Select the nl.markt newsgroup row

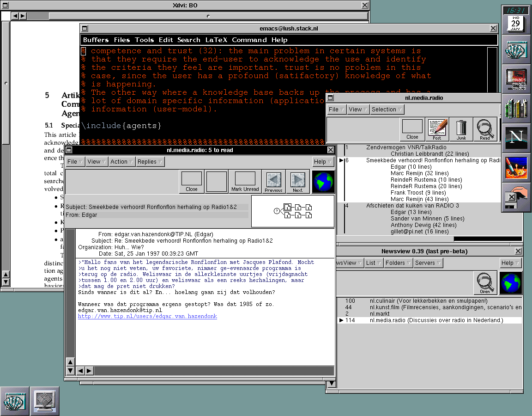point(429,314)
